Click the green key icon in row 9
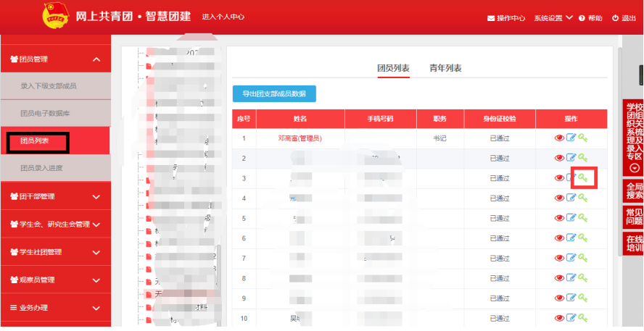The width and height of the screenshot is (644, 331). [x=582, y=298]
